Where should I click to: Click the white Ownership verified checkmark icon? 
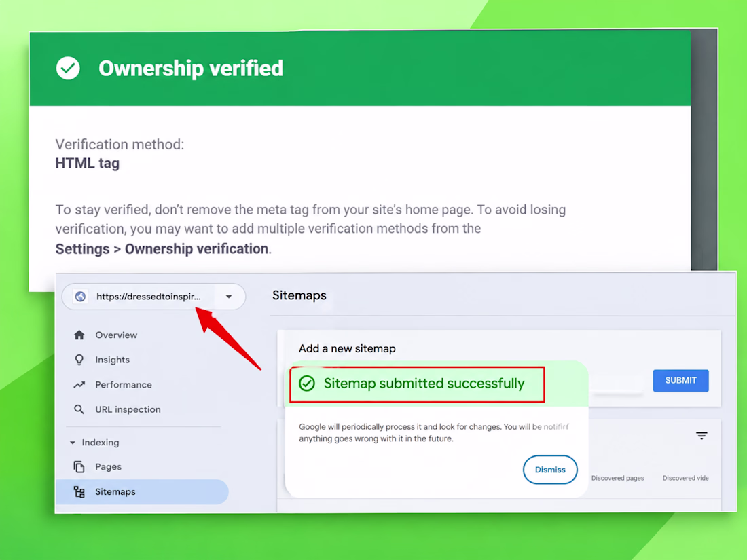pyautogui.click(x=68, y=68)
